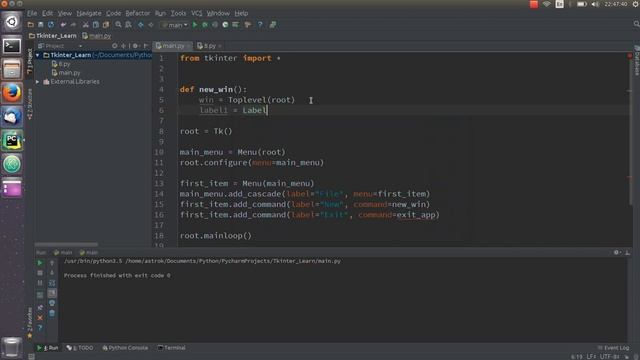Open Search Everywhere magnifier at top right

click(636, 24)
